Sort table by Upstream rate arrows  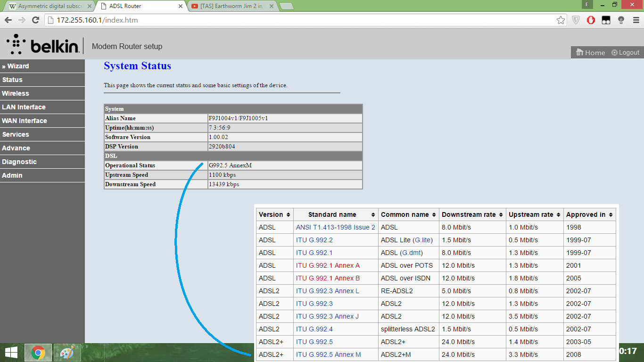click(x=558, y=215)
